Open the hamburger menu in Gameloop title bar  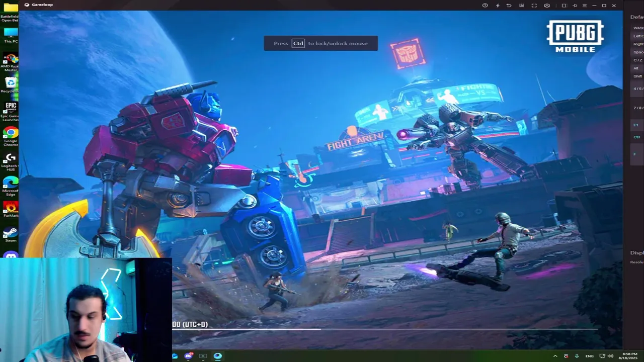click(x=584, y=6)
